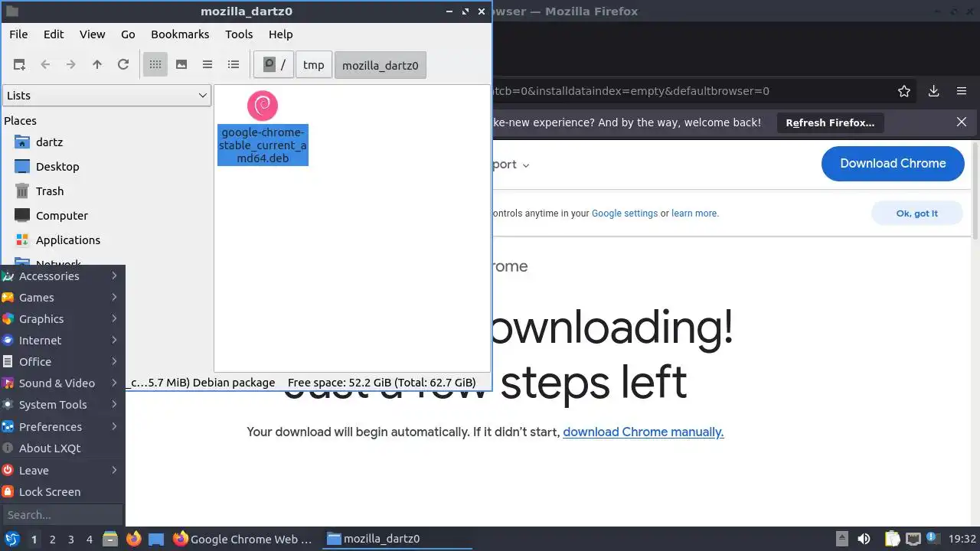Focus application menu Search field
Viewport: 980px width, 551px height.
(62, 515)
